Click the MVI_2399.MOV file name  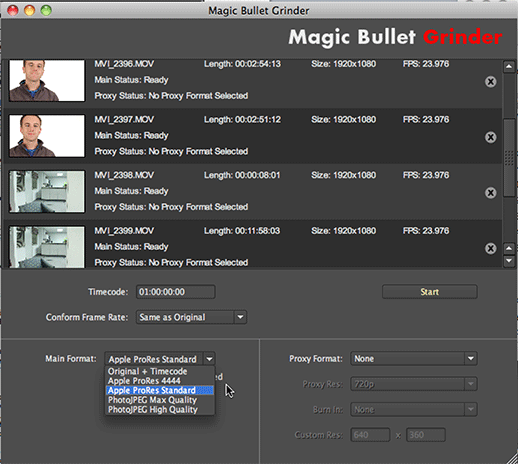point(124,231)
